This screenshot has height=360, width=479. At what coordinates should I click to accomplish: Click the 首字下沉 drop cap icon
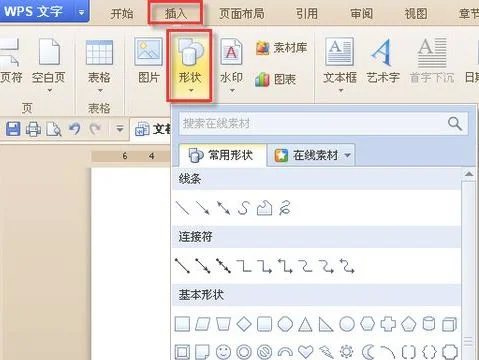432,52
